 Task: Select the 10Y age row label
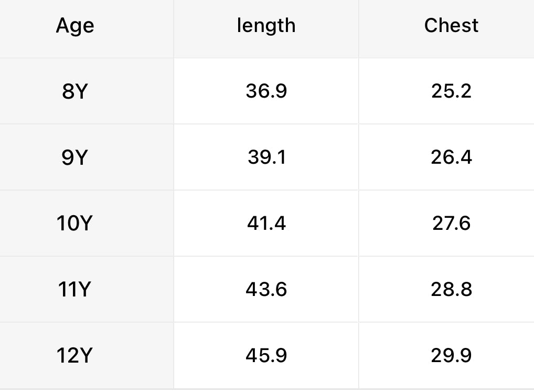pos(74,224)
